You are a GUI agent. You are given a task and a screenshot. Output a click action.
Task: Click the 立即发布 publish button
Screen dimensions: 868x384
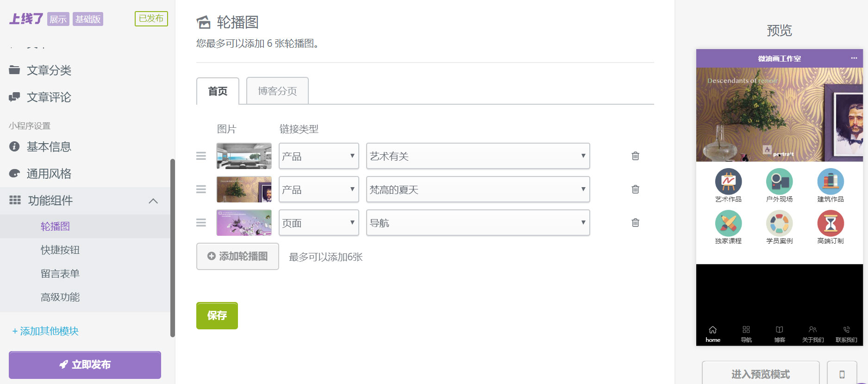tap(85, 365)
